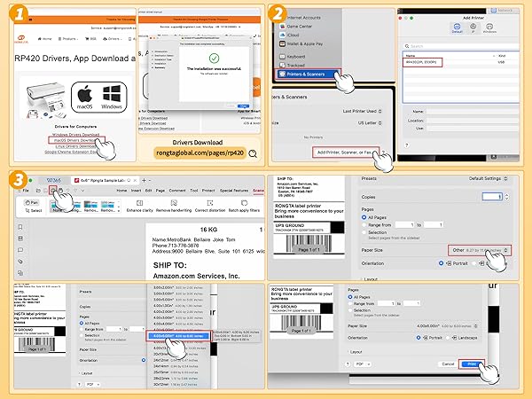
Task: Select the None filter thumbnail in PDF editor
Action: [x=58, y=206]
